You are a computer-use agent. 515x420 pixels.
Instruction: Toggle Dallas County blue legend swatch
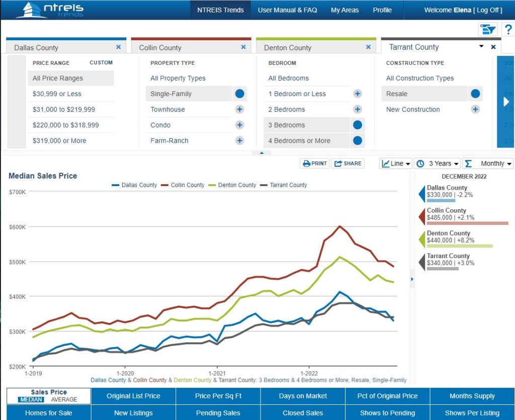tap(115, 185)
